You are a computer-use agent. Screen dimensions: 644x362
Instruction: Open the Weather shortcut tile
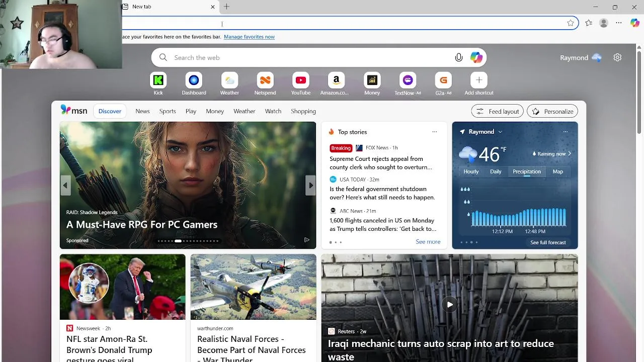click(229, 80)
